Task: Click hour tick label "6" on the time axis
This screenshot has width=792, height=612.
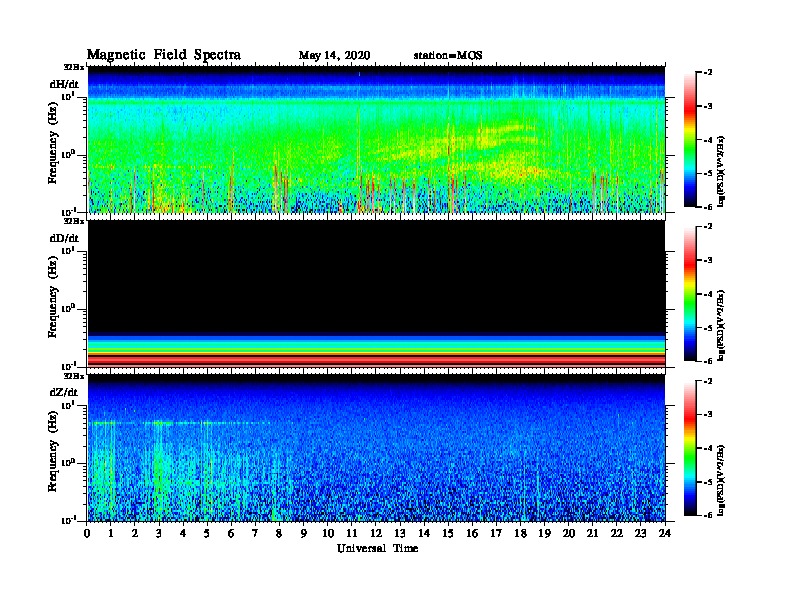Action: tap(231, 534)
